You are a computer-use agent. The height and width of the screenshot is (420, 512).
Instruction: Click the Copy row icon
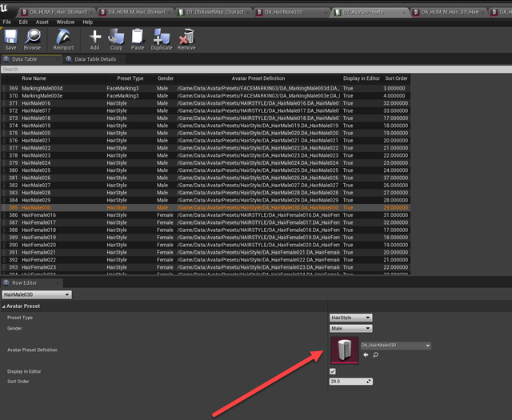[116, 37]
